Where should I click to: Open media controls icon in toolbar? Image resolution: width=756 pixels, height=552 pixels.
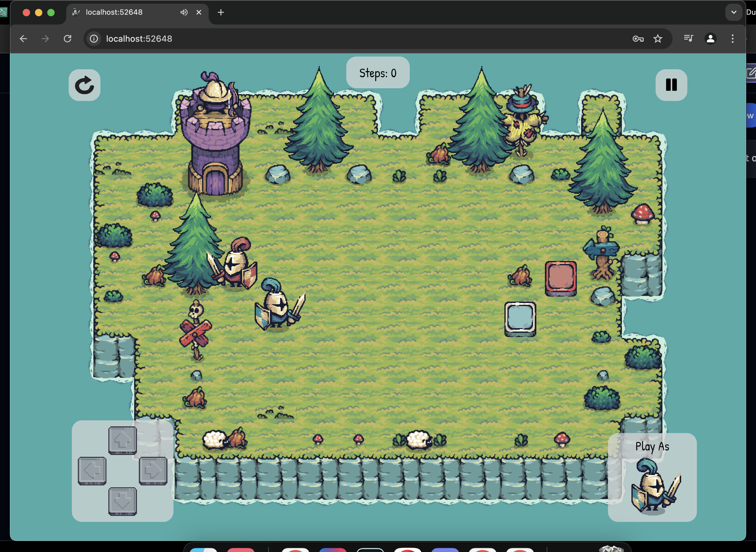tap(688, 39)
